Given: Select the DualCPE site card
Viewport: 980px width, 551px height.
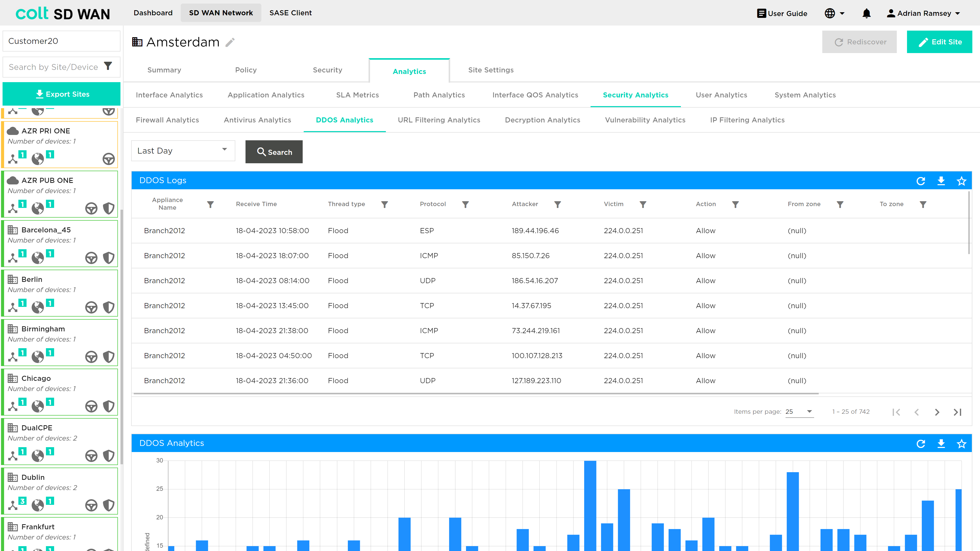Looking at the screenshot, I should click(60, 441).
